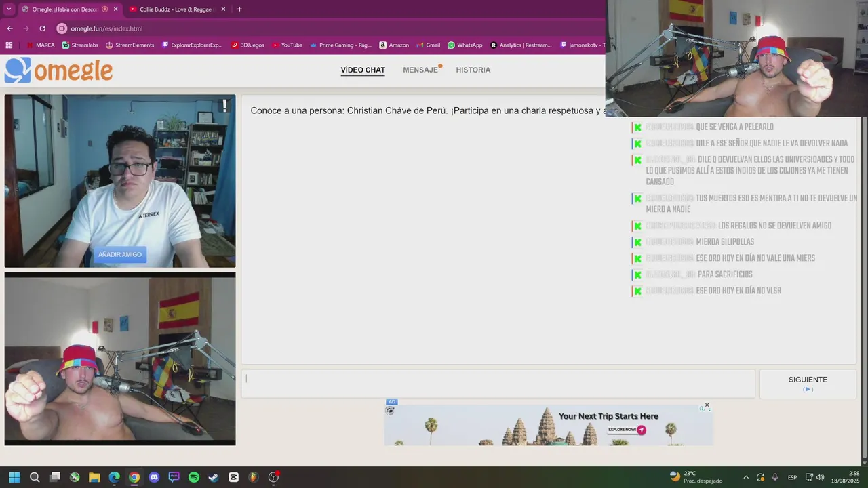Click the stranger's webcam video
Screen dimensions: 868x488
click(x=120, y=181)
